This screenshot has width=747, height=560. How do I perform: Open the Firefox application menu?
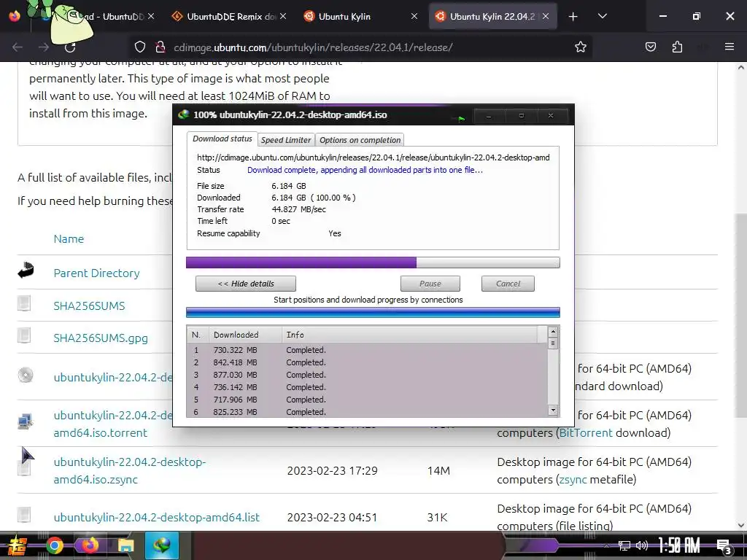[x=729, y=47]
